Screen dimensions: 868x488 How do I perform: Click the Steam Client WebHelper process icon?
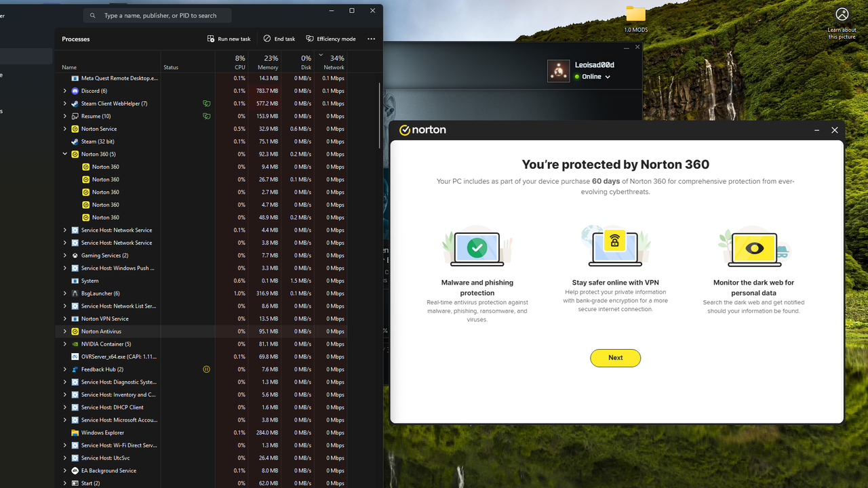[x=75, y=104]
